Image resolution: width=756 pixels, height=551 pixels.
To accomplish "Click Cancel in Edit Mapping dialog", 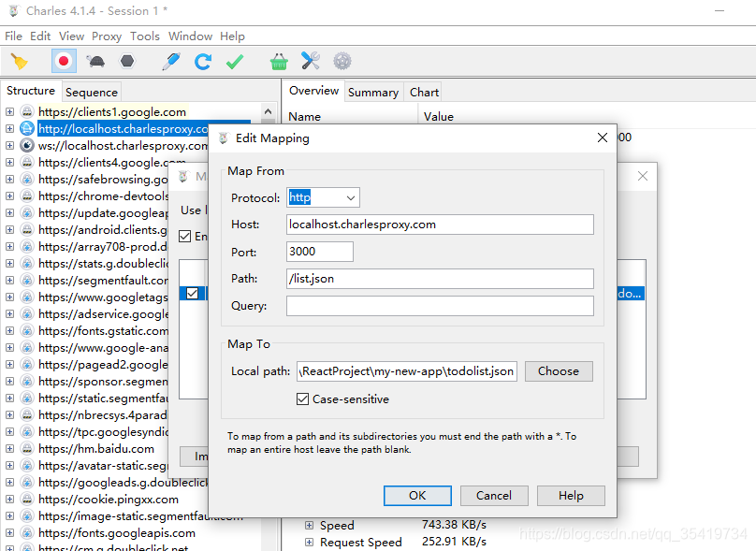I will 494,496.
